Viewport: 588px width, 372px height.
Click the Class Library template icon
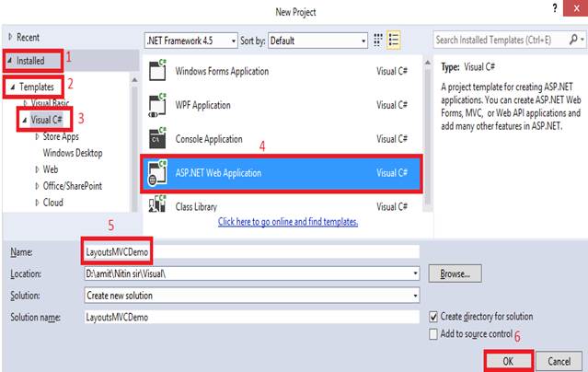pyautogui.click(x=157, y=204)
